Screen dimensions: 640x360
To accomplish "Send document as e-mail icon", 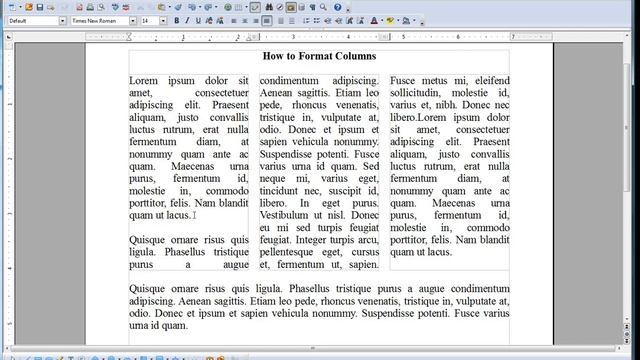I will [51, 7].
